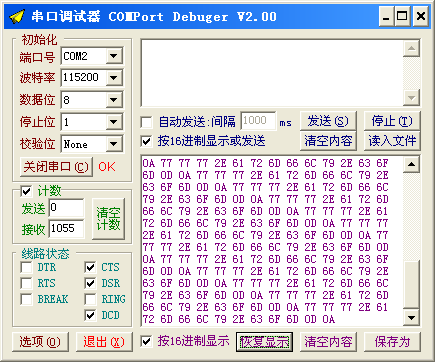Toggle the RING status checkbox
This screenshot has height=362, width=435.
[x=90, y=299]
